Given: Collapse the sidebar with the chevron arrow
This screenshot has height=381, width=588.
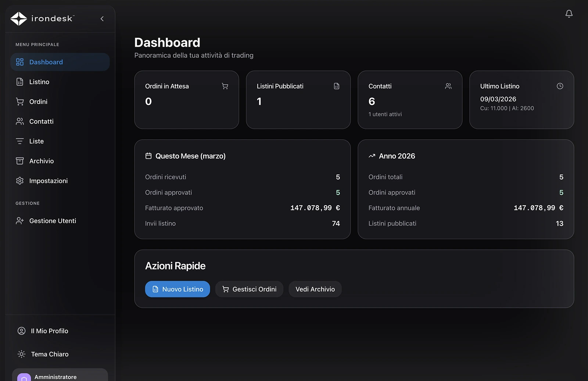Looking at the screenshot, I should [x=102, y=19].
